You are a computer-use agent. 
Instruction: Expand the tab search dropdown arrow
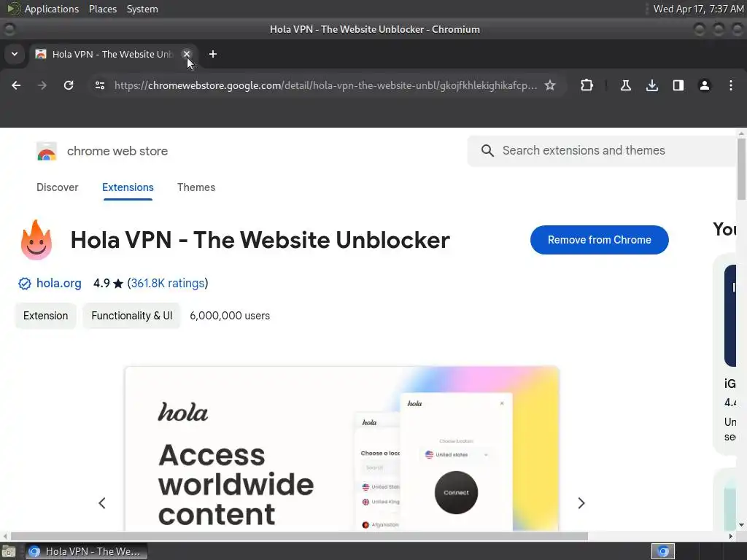pyautogui.click(x=15, y=54)
